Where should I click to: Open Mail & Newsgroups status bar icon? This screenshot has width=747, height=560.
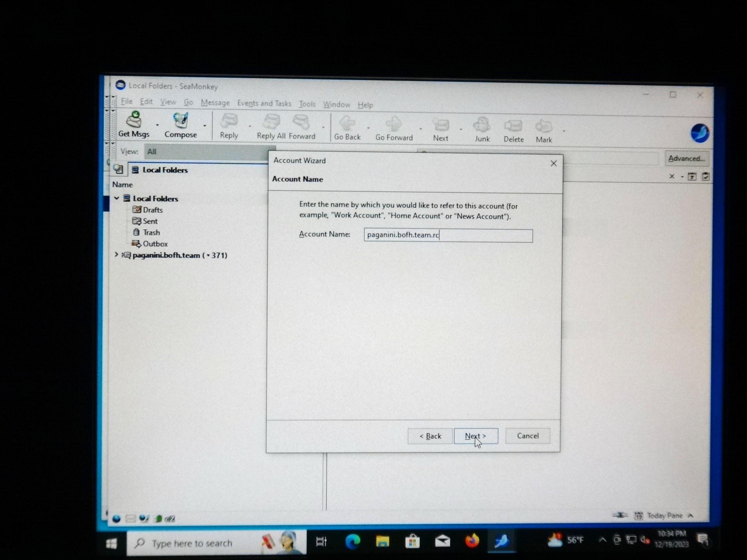tap(130, 519)
